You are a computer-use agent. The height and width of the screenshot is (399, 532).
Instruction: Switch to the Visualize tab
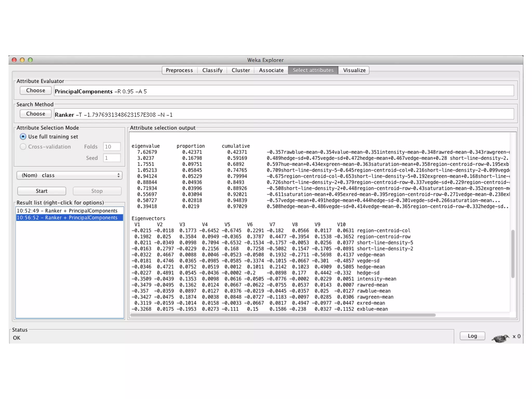click(x=354, y=70)
